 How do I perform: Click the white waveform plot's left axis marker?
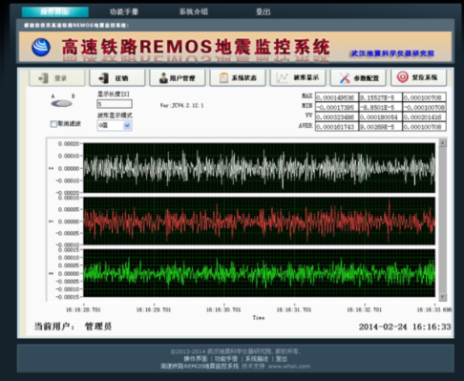[51, 168]
